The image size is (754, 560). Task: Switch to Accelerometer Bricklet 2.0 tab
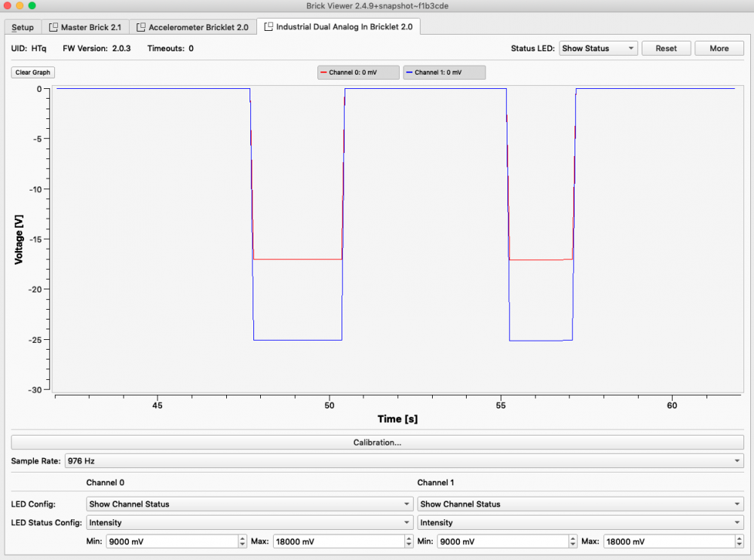coord(192,27)
